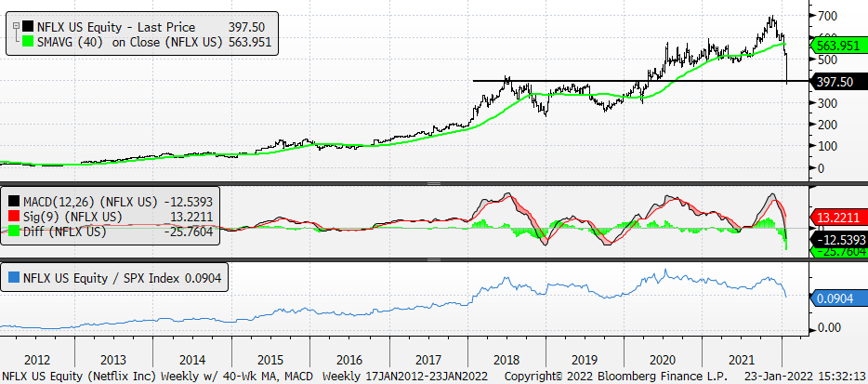Viewport: 868px width, 384px height.
Task: Click the 2014 year label
Action: coord(192,359)
